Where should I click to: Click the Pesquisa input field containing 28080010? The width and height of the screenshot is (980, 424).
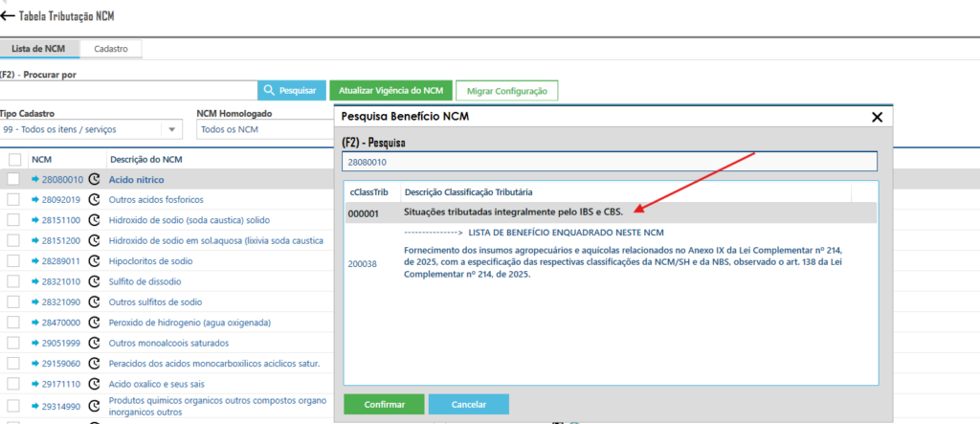point(609,162)
